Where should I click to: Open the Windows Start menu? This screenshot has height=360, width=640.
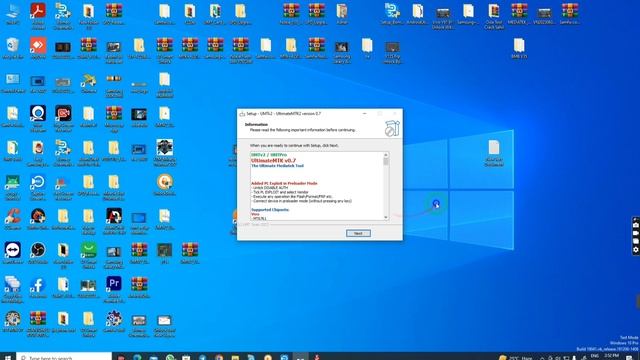point(7,357)
